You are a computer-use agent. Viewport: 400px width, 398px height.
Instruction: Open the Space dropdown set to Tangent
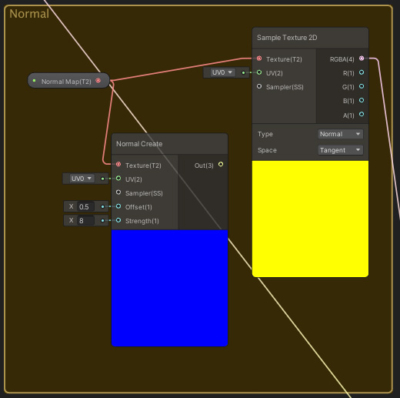pos(340,150)
